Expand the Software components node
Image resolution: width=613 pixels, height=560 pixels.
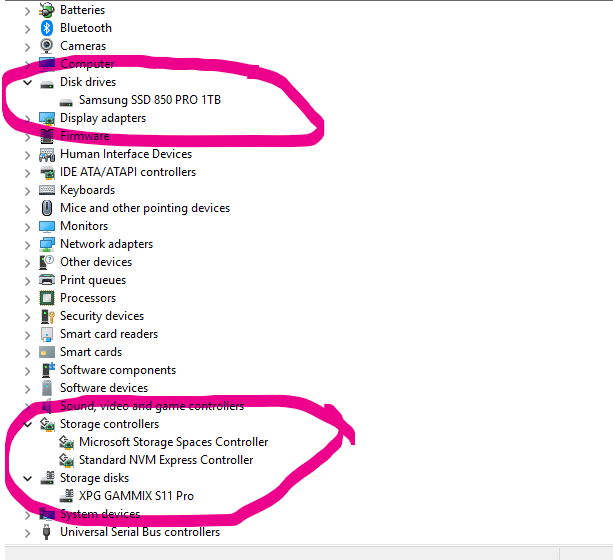coord(27,371)
